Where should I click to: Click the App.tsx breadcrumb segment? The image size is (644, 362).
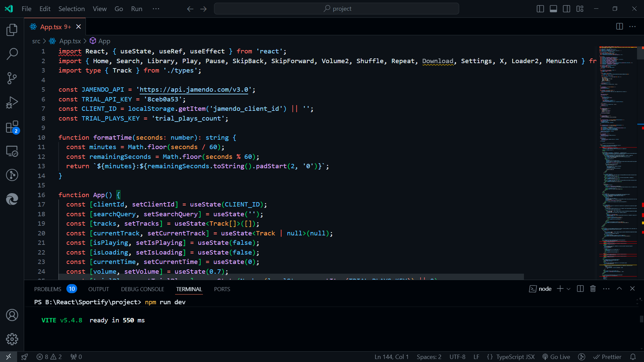pos(65,41)
